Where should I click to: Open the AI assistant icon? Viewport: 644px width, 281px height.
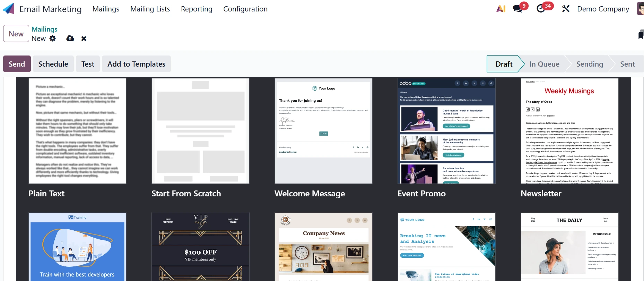[501, 9]
